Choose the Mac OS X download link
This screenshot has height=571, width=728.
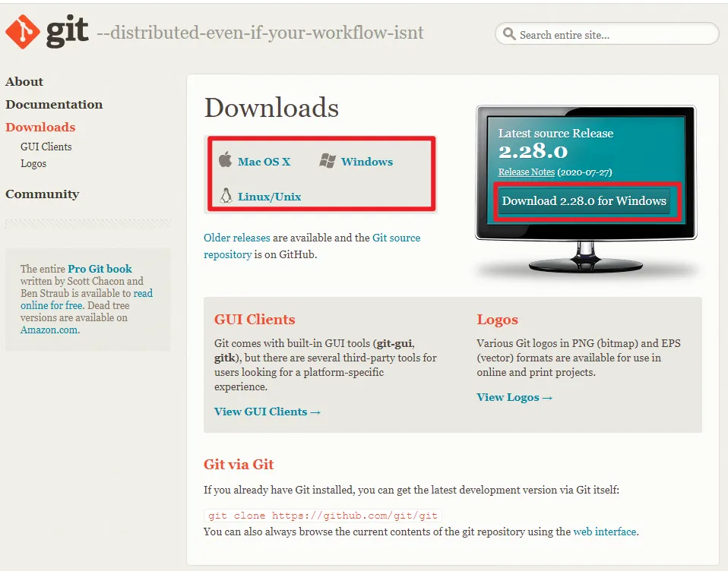click(264, 162)
